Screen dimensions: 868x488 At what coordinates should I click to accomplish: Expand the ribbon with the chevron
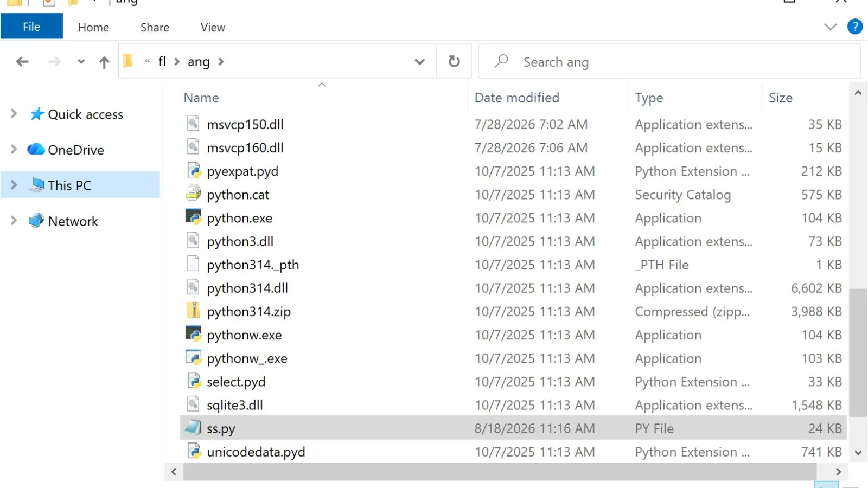[x=830, y=27]
